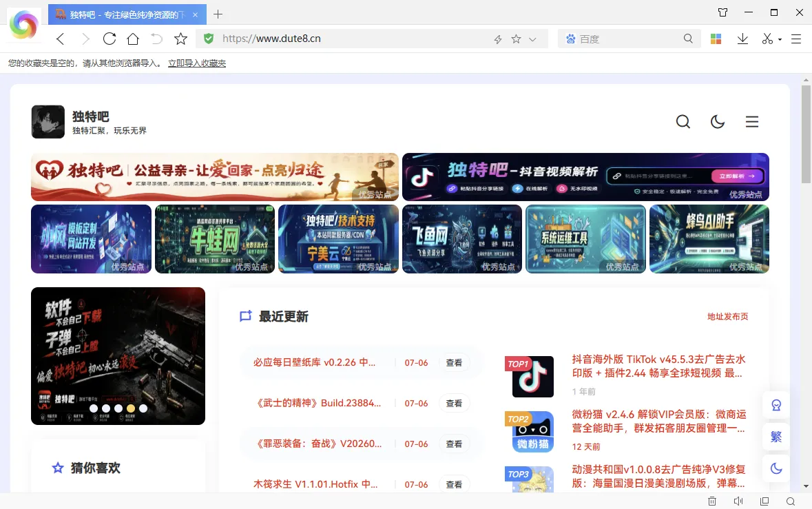
Task: Click the 地址发布页 link
Action: tap(727, 316)
